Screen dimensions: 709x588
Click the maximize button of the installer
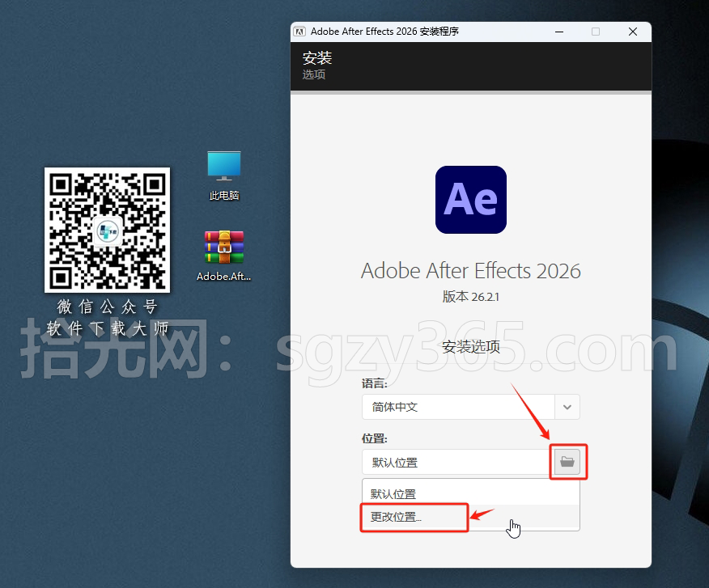click(x=596, y=32)
